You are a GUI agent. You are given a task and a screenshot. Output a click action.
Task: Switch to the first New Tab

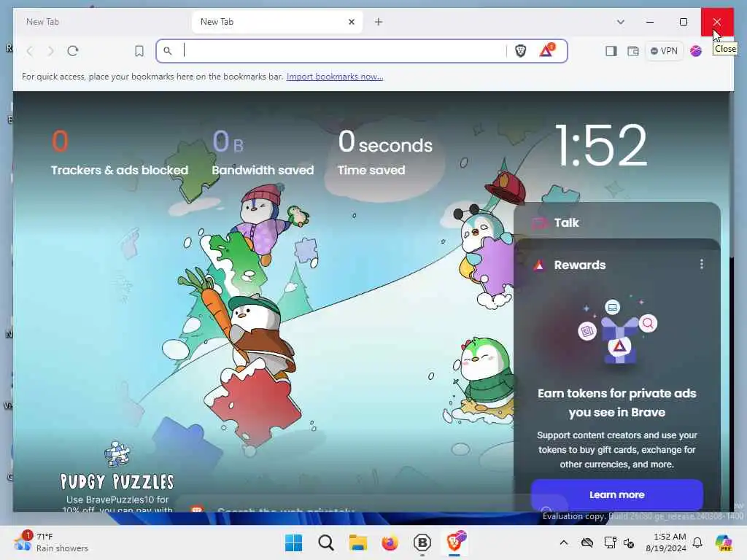(102, 22)
